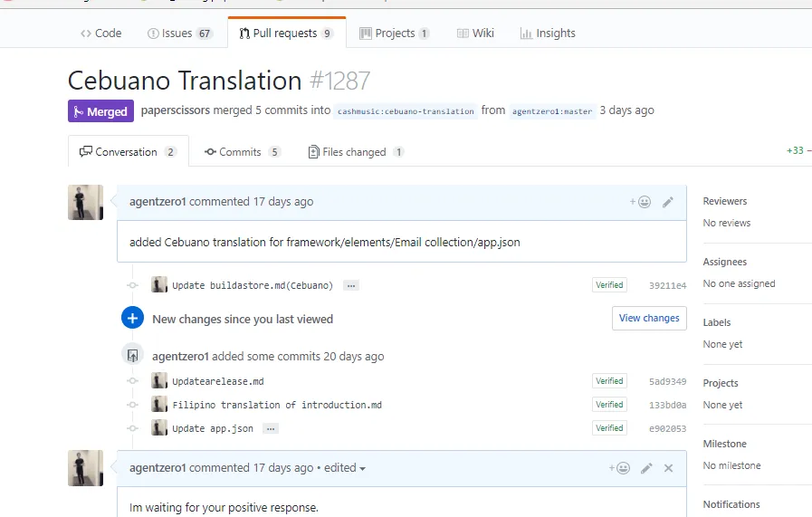This screenshot has width=812, height=517.
Task: Click the blue plus new-changes icon
Action: click(x=132, y=318)
